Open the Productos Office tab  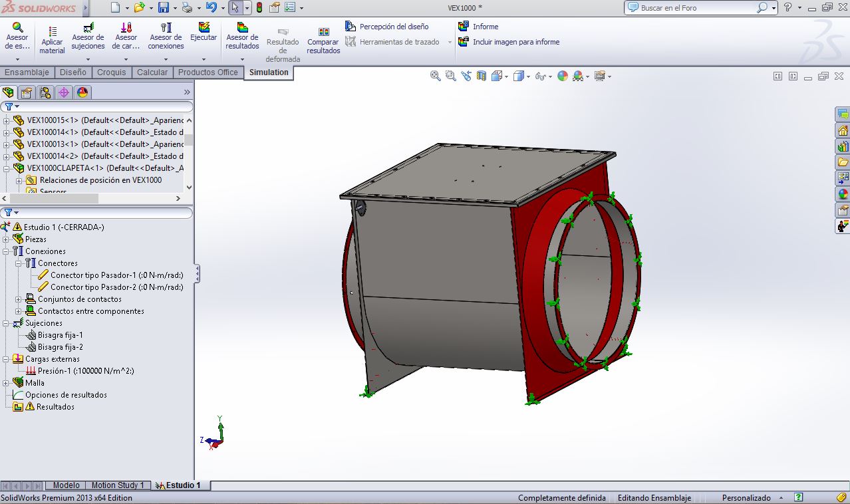tap(208, 72)
